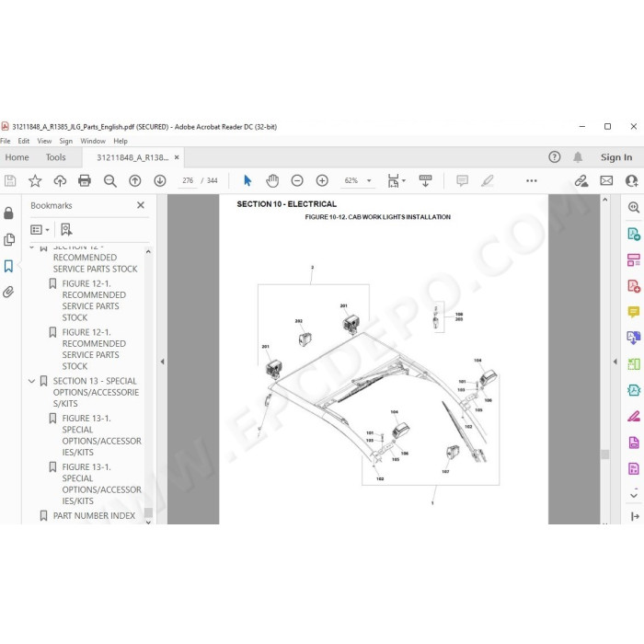Switch to the Home tab

point(17,157)
